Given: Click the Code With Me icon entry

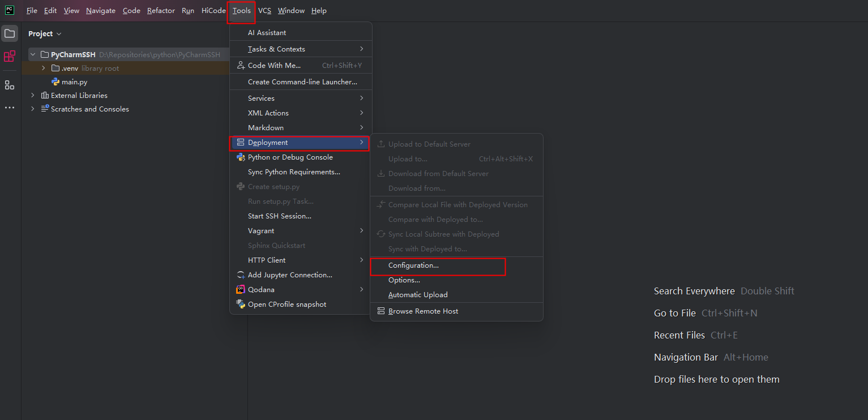Looking at the screenshot, I should tap(241, 65).
